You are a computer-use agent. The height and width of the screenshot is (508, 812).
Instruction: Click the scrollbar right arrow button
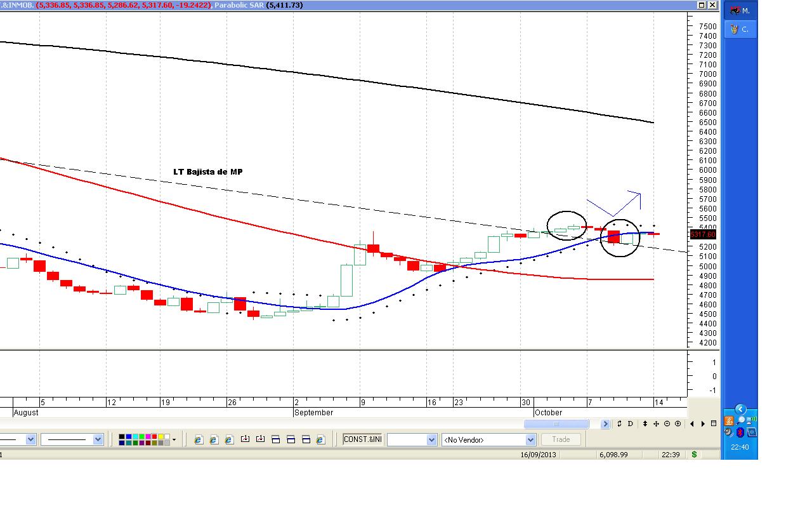pyautogui.click(x=605, y=424)
